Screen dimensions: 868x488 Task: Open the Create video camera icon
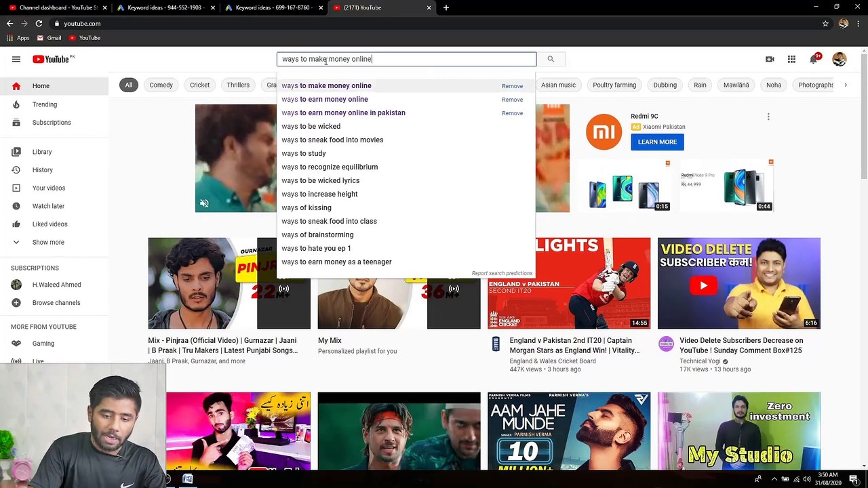tap(770, 59)
